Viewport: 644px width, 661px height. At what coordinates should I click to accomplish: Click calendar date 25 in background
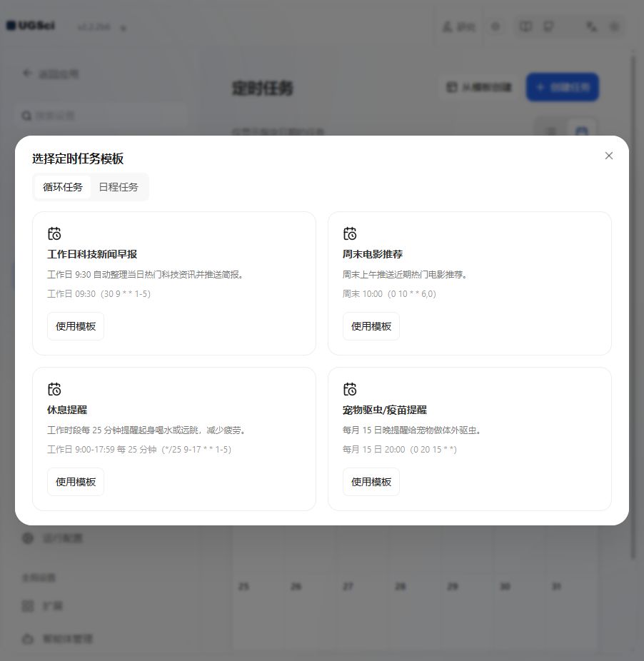coord(243,586)
